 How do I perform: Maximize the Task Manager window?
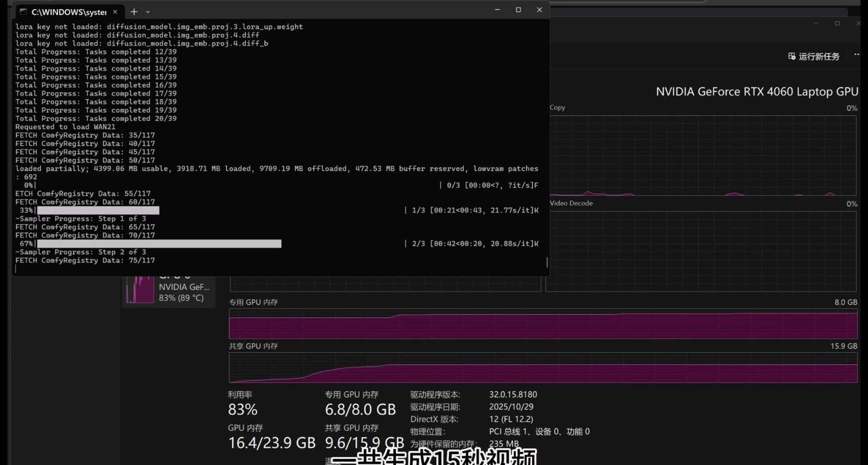(x=837, y=23)
